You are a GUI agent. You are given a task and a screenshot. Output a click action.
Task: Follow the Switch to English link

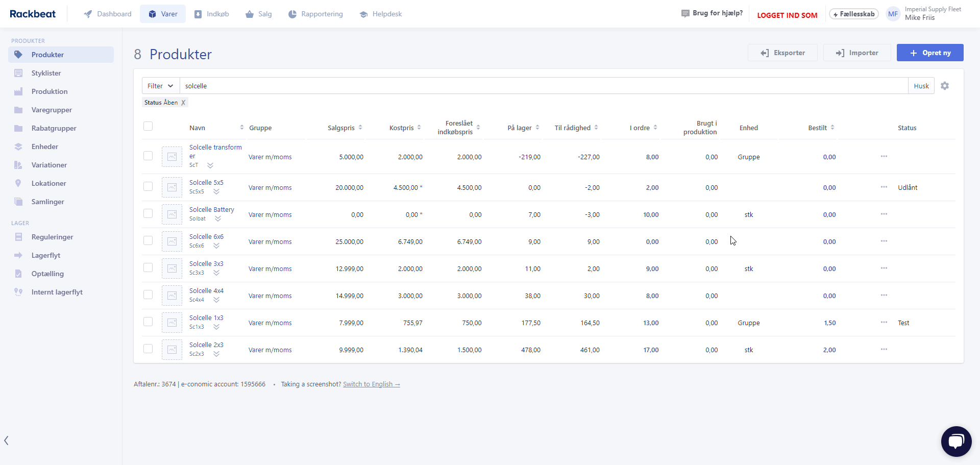click(x=371, y=384)
